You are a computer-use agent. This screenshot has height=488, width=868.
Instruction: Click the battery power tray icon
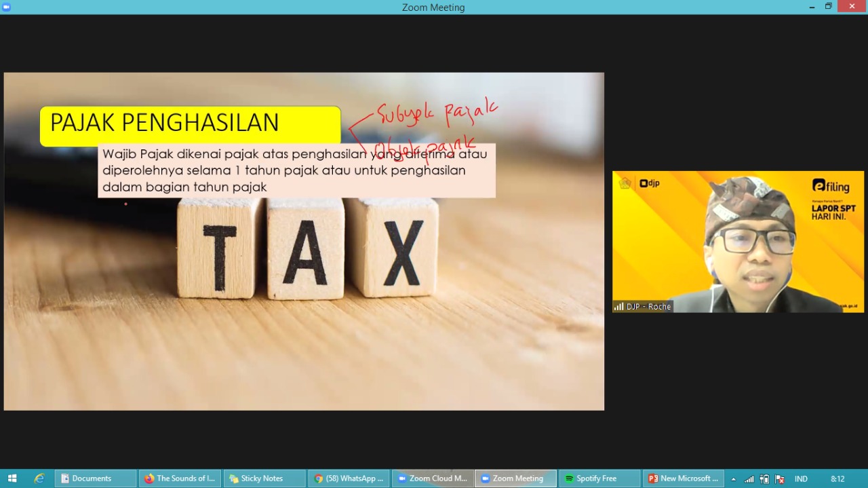point(764,479)
